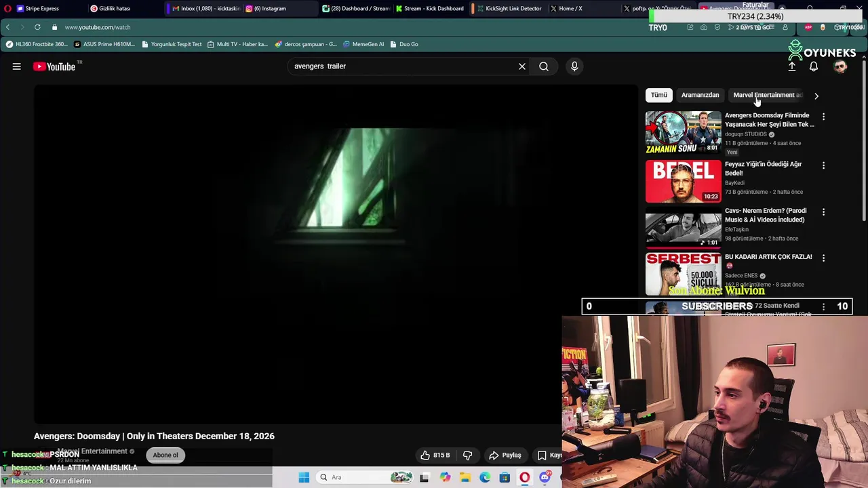The width and height of the screenshot is (868, 488).
Task: Open more options for the Avengers Doomsday Filminde video
Action: pyautogui.click(x=823, y=117)
